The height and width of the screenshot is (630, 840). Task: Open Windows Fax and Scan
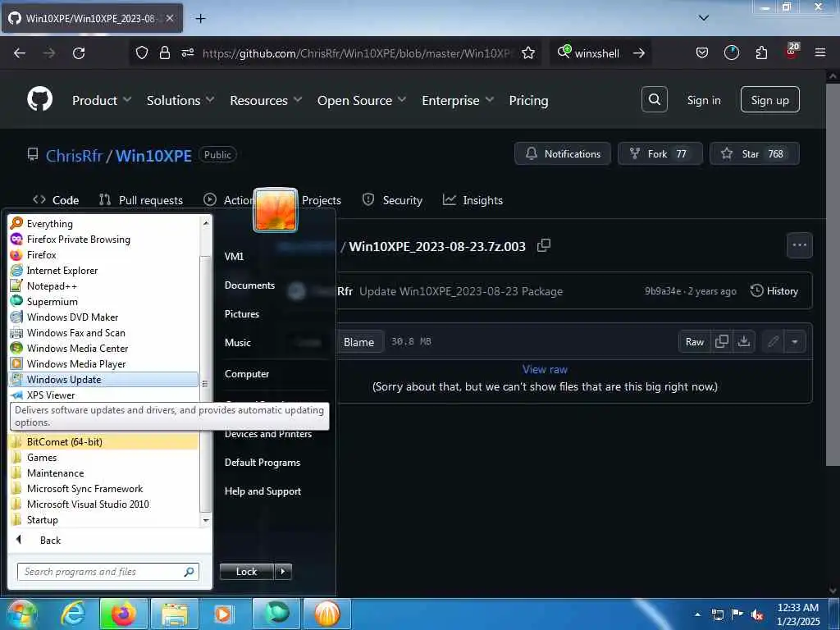tap(75, 332)
